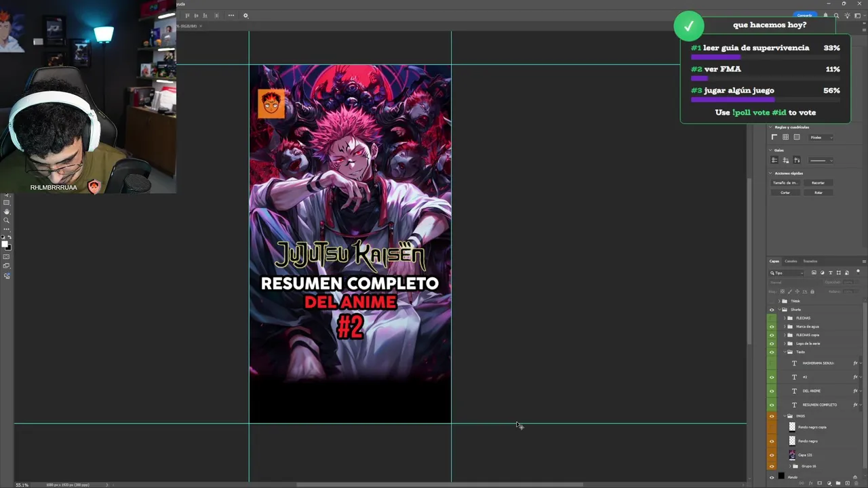868x488 pixels.
Task: Click the smart guides icon under Guías
Action: pyautogui.click(x=797, y=160)
